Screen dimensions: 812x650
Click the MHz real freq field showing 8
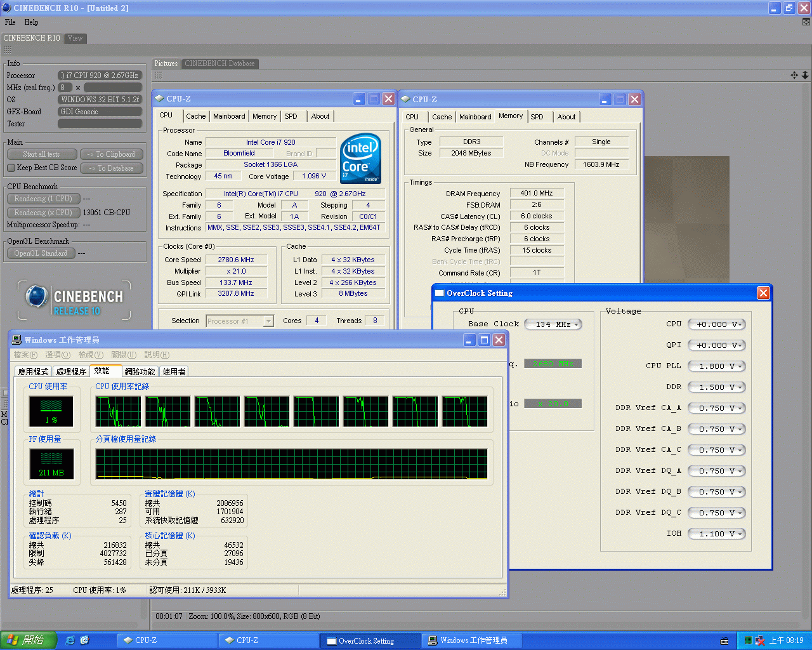click(65, 88)
